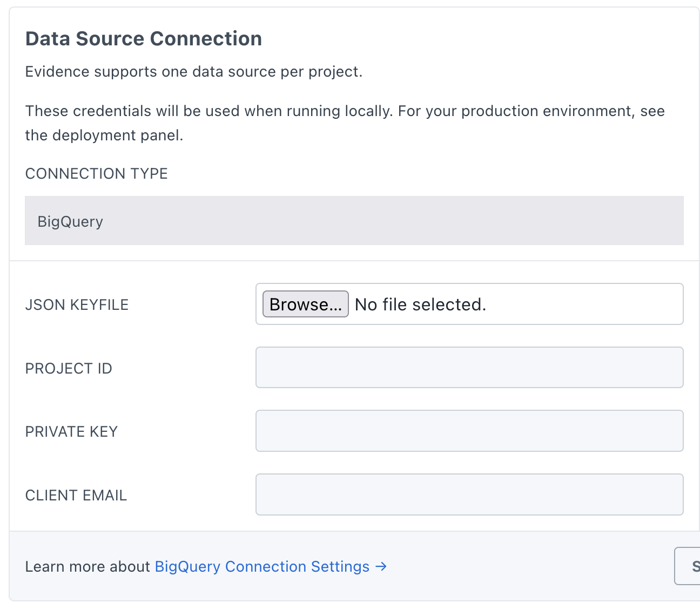Click the JSON KEYFILE field label
This screenshot has width=700, height=610.
77,304
